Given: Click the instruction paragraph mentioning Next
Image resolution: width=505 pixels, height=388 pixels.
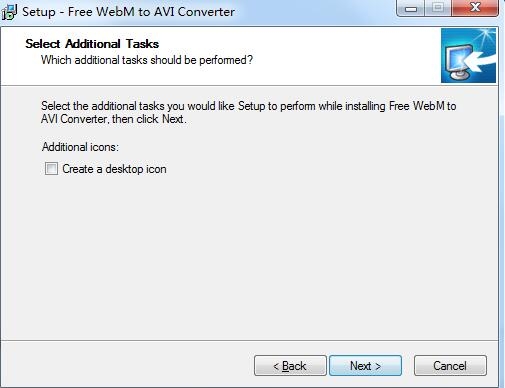Looking at the screenshot, I should pyautogui.click(x=249, y=112).
